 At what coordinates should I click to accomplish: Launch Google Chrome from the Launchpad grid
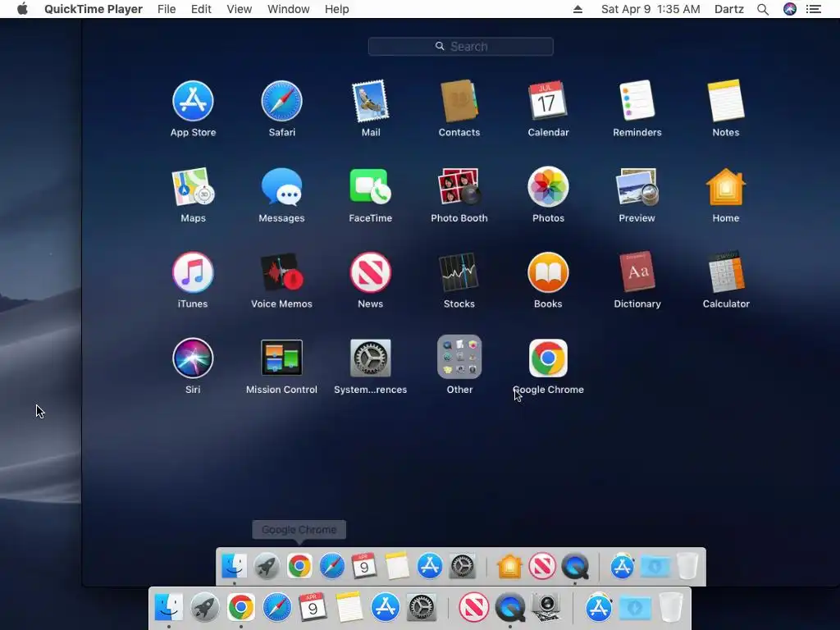[548, 358]
